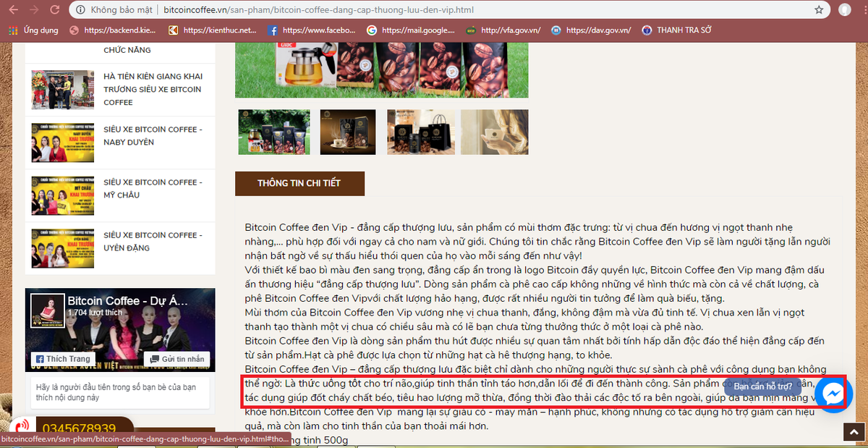Click the address bar URL field

click(x=434, y=10)
